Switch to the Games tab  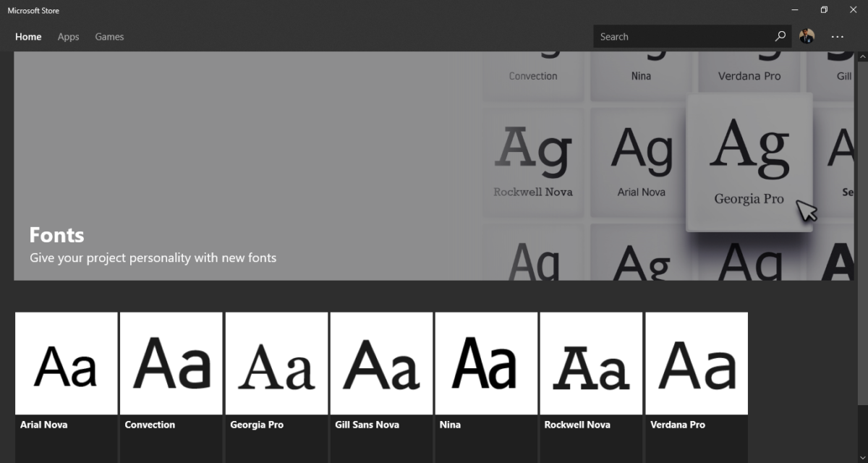click(x=109, y=36)
